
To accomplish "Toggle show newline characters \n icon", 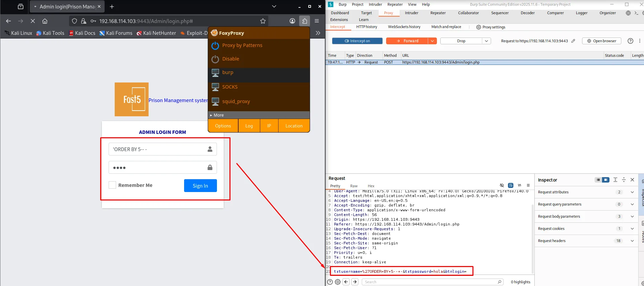I will pyautogui.click(x=519, y=185).
